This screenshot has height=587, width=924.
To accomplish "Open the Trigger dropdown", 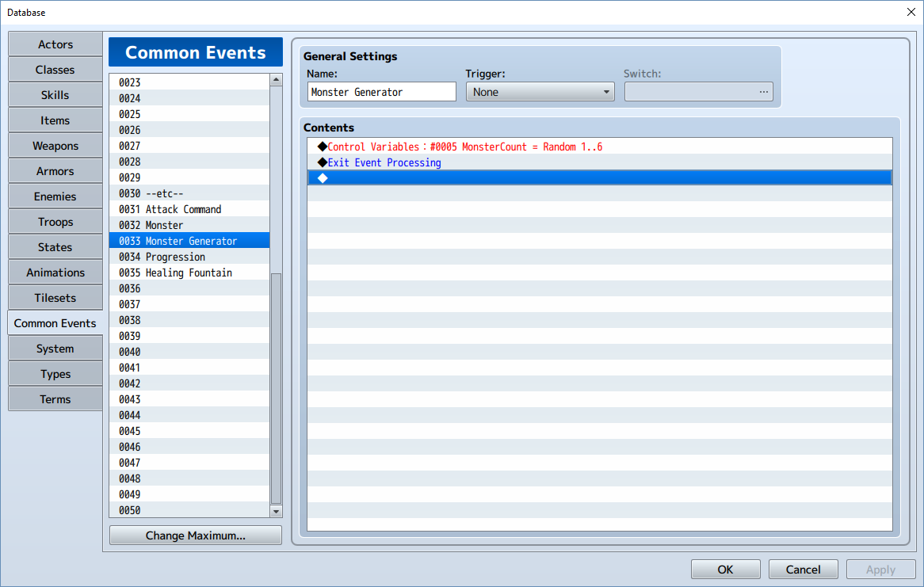I will coord(540,92).
